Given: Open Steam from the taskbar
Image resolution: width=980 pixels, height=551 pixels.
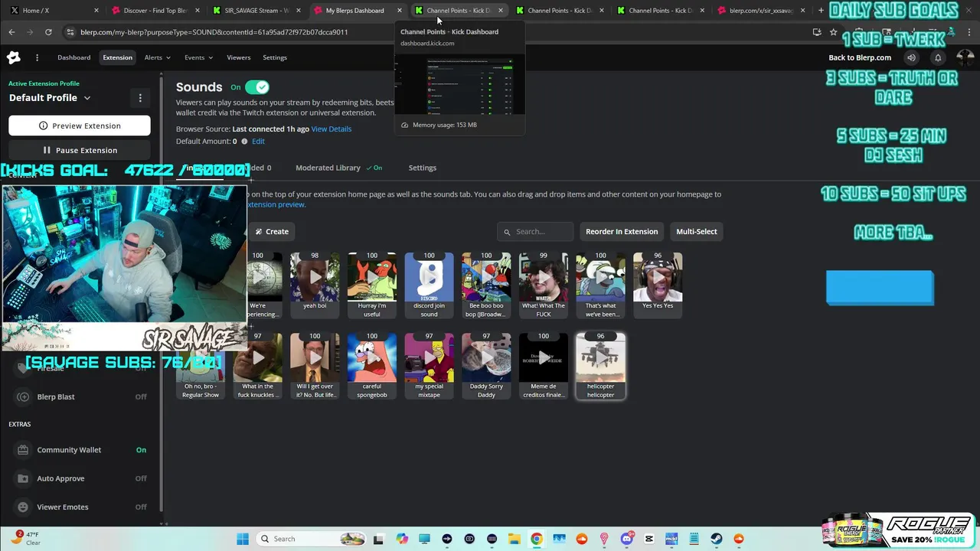Looking at the screenshot, I should pyautogui.click(x=717, y=539).
